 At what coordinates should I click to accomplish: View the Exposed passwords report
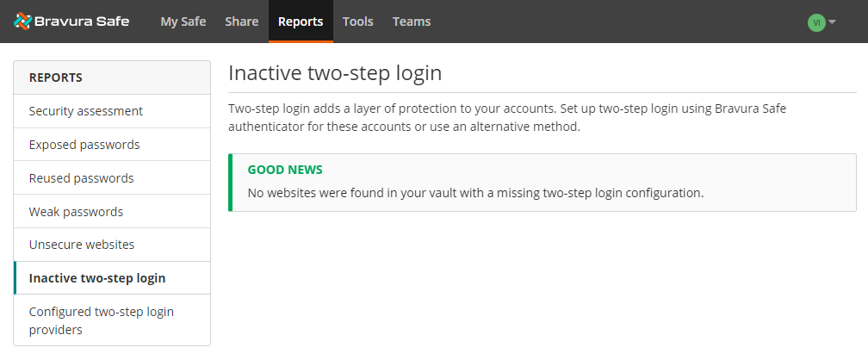point(112,145)
